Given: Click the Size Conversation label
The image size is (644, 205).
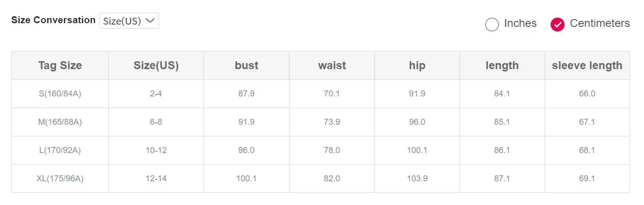Looking at the screenshot, I should click(53, 20).
